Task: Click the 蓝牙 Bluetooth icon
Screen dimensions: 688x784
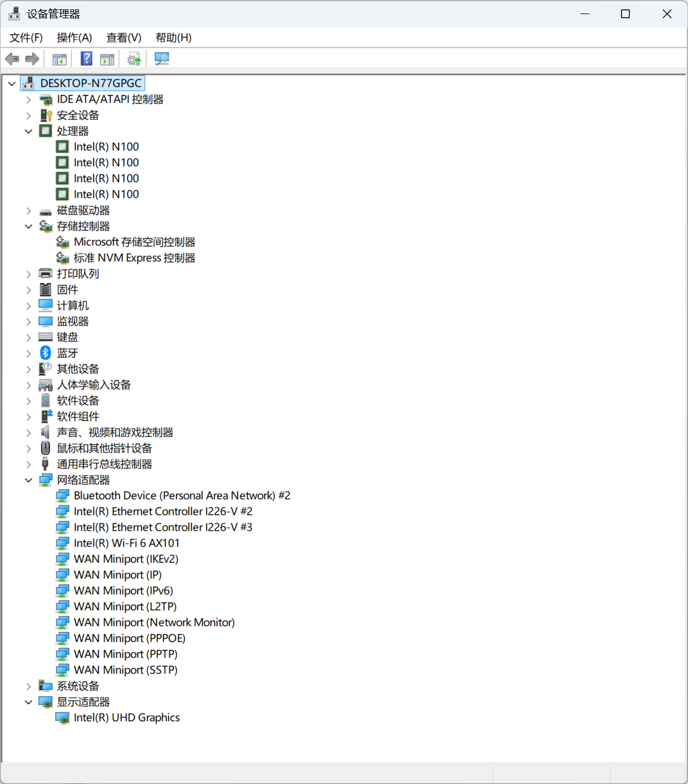Action: (45, 353)
